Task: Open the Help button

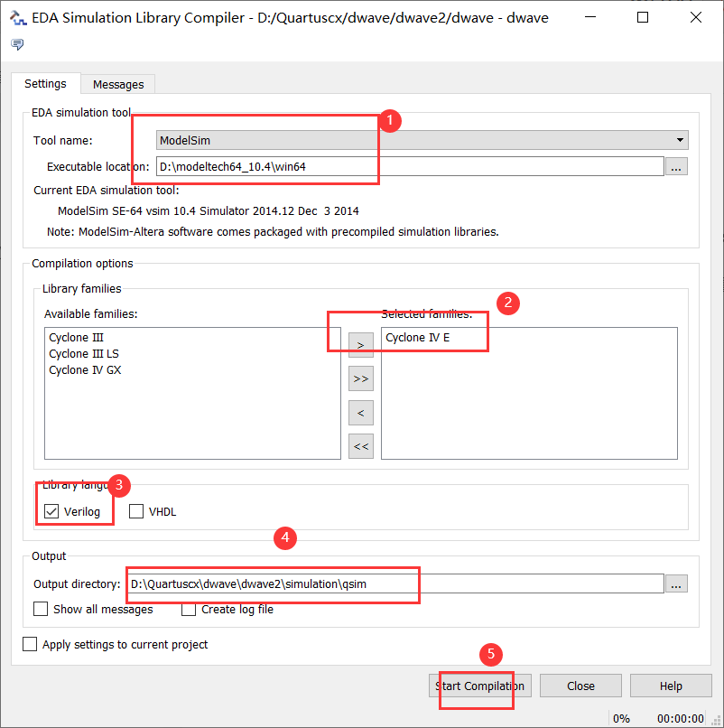Action: [x=671, y=686]
